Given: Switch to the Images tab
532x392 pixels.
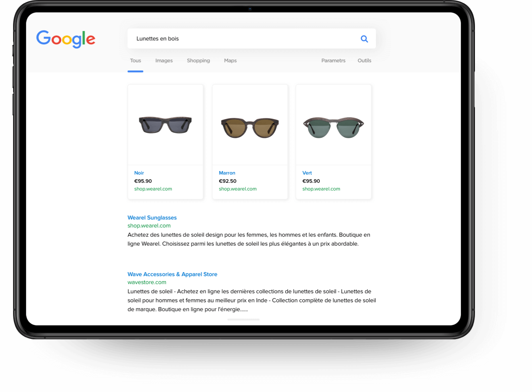Looking at the screenshot, I should [164, 61].
